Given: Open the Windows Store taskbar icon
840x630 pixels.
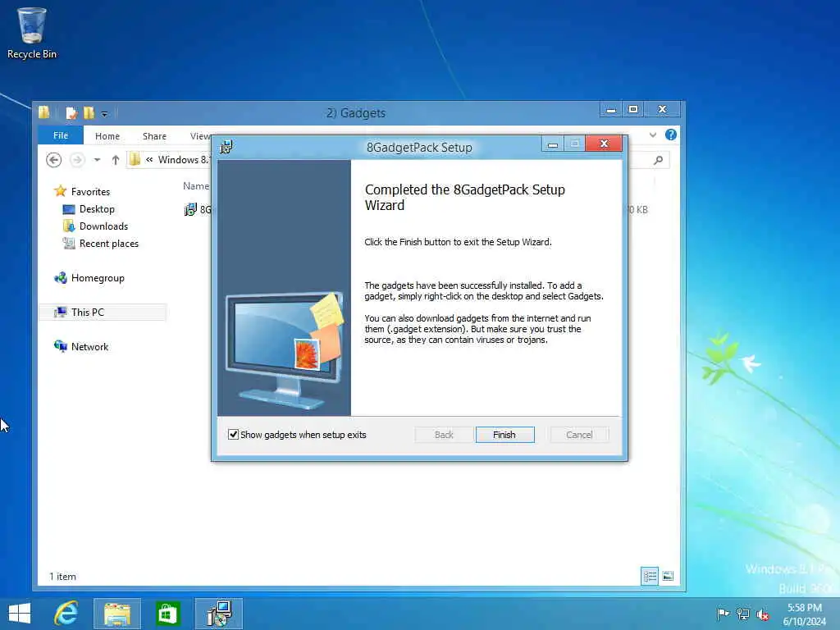Looking at the screenshot, I should coord(167,614).
